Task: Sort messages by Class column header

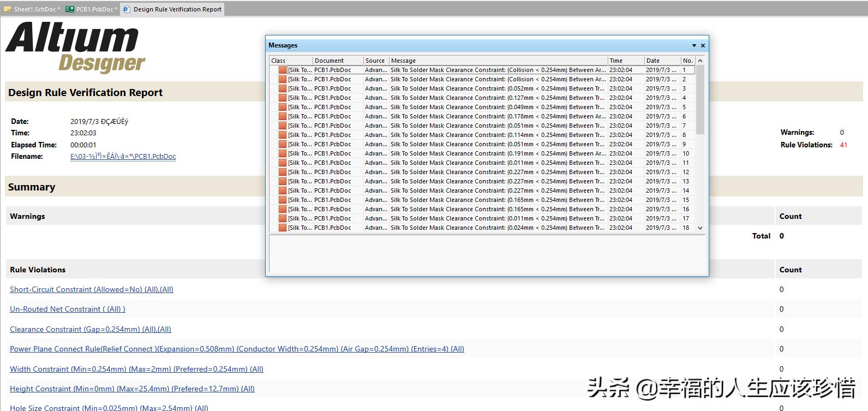Action: [x=291, y=61]
